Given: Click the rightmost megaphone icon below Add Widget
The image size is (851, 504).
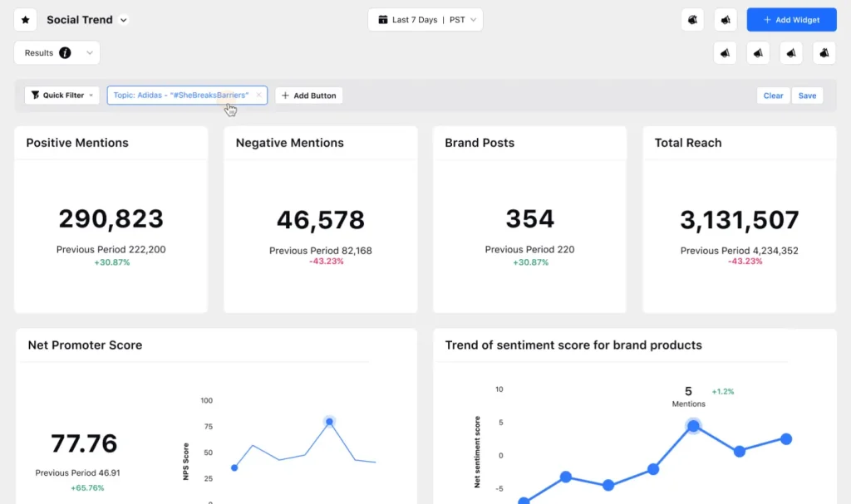Looking at the screenshot, I should 824,53.
